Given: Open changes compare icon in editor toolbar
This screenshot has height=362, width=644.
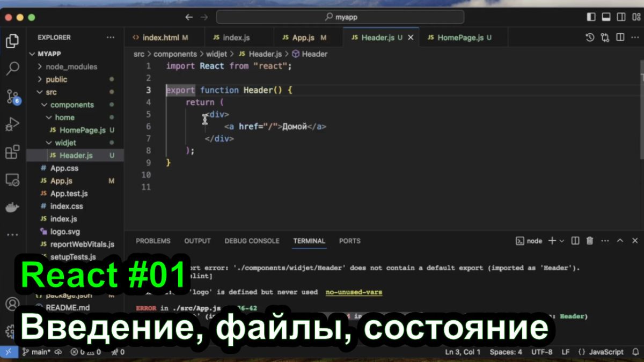Looking at the screenshot, I should [605, 38].
